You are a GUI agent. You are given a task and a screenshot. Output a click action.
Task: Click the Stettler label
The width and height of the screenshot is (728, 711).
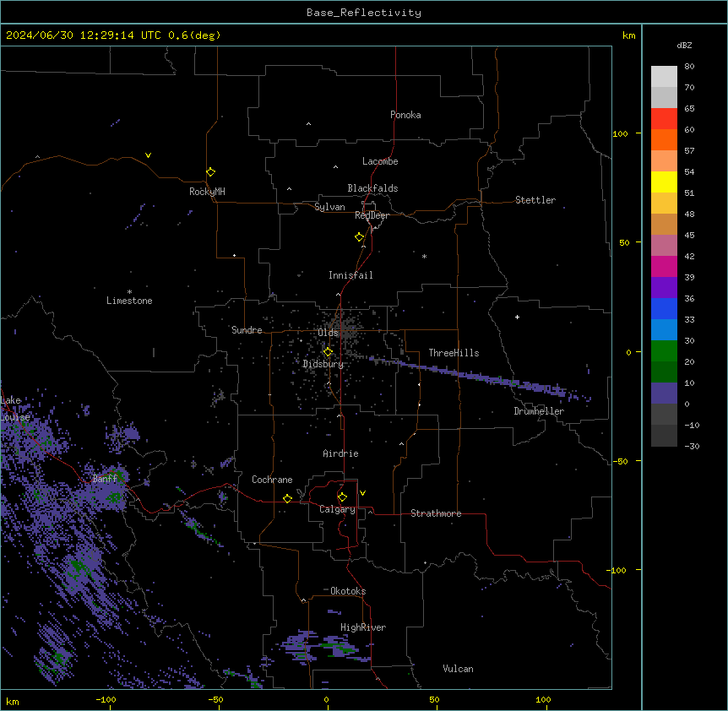tap(535, 200)
